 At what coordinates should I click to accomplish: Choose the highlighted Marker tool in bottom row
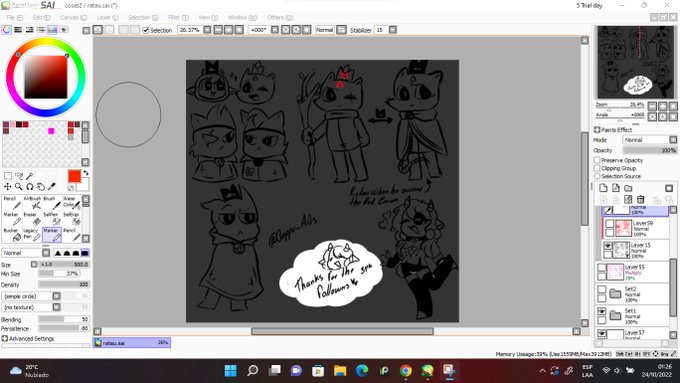[x=52, y=235]
